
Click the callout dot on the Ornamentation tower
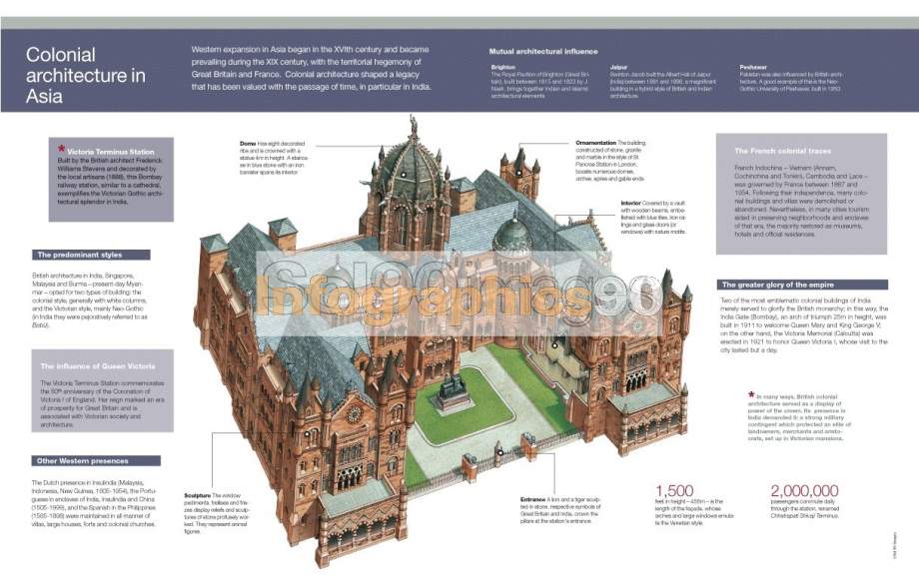(518, 172)
